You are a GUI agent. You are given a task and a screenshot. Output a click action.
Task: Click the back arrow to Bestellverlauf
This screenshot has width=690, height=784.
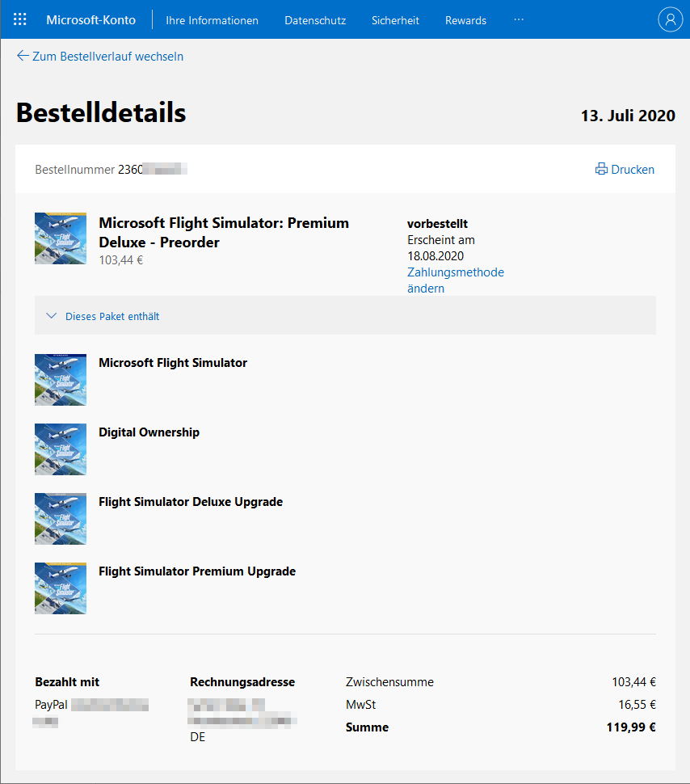(x=23, y=56)
